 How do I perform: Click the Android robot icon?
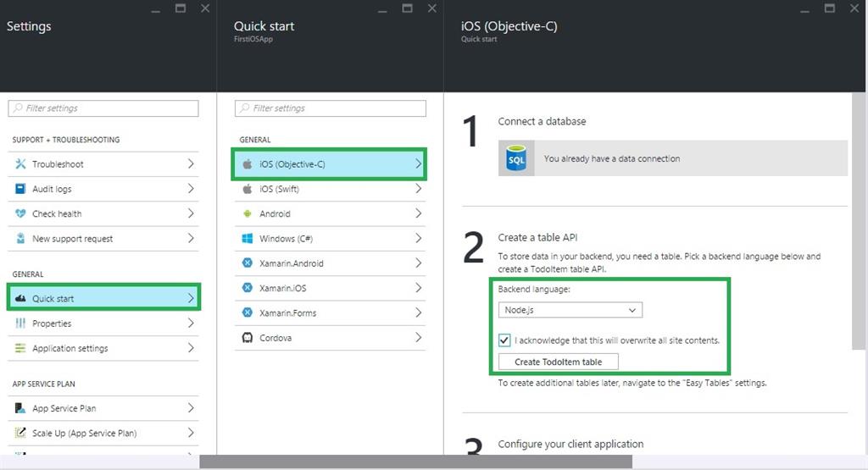(x=247, y=214)
